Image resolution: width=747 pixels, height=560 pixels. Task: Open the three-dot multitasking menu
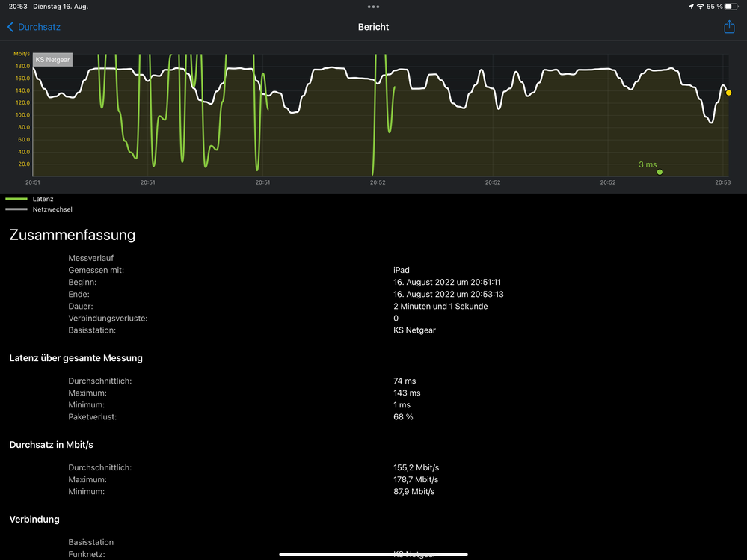[373, 7]
